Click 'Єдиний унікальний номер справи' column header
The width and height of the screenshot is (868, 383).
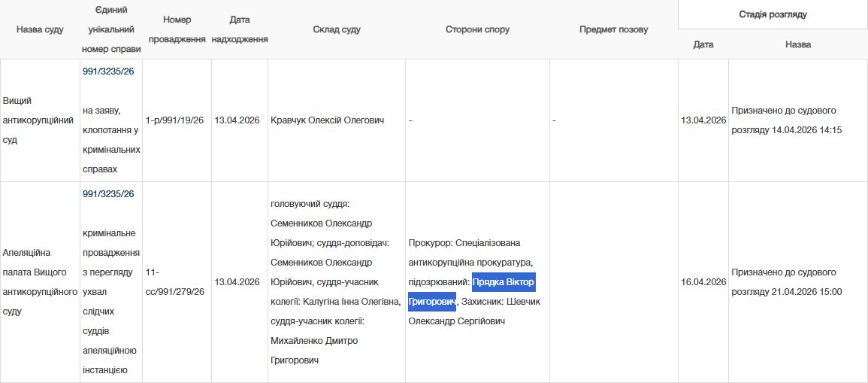(x=110, y=29)
